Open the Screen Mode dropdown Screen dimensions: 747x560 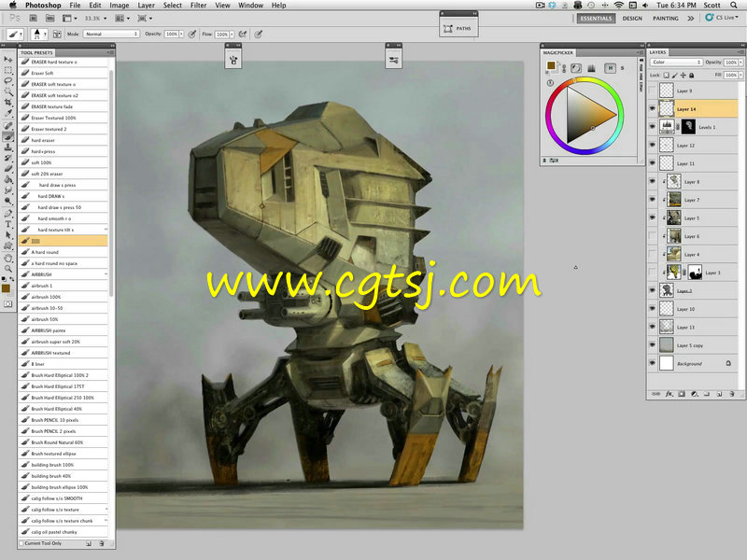tap(145, 18)
